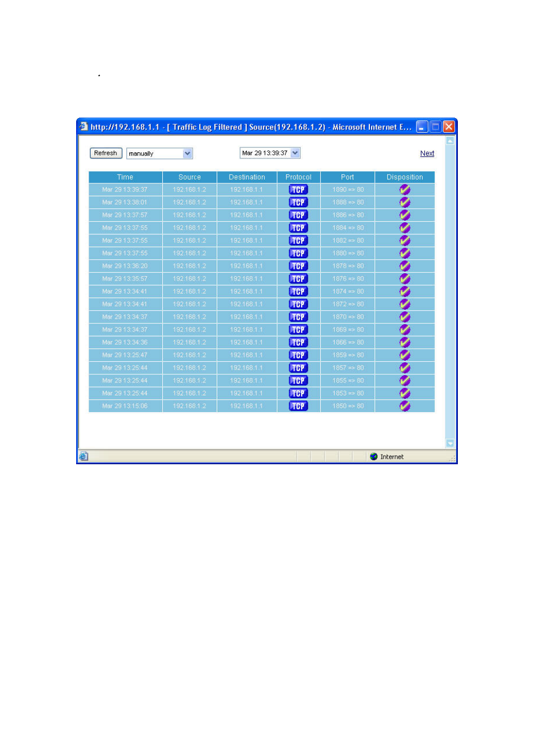This screenshot has height=756, width=534.
Task: Close the Traffic Log Filtered window
Action: [x=449, y=127]
